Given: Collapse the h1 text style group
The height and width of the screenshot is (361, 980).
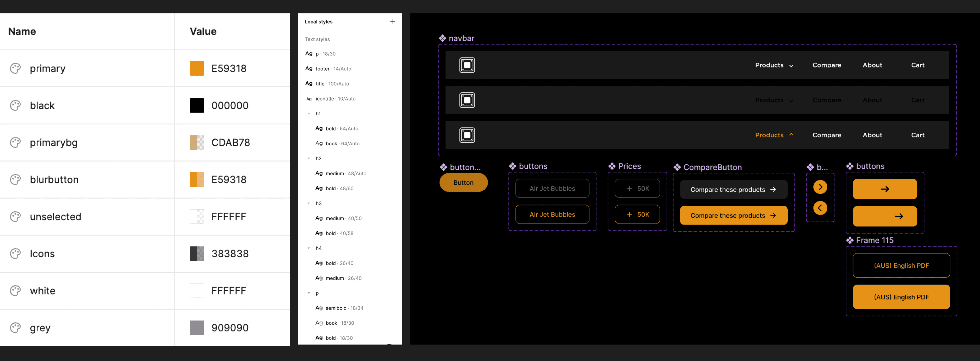Looking at the screenshot, I should click(309, 113).
